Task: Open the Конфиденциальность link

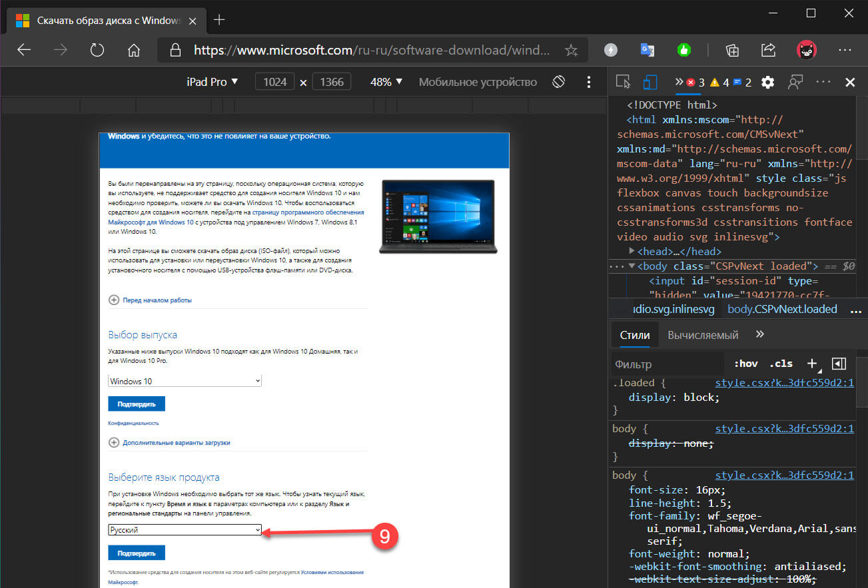Action: click(133, 423)
